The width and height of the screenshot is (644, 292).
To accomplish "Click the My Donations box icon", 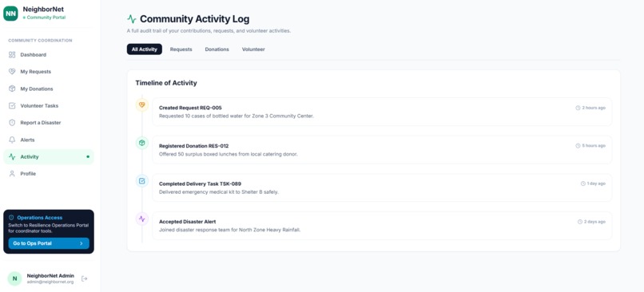I will click(12, 89).
